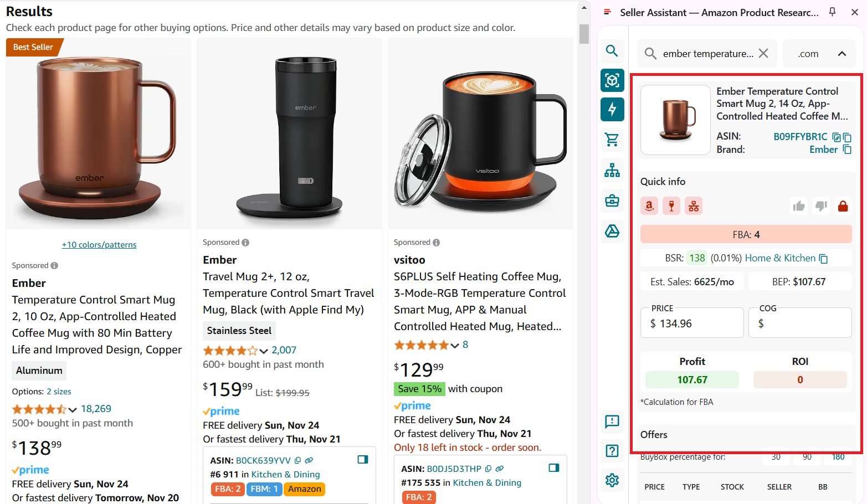Open the Google Drive sidebar icon
867x504 pixels.
point(612,231)
